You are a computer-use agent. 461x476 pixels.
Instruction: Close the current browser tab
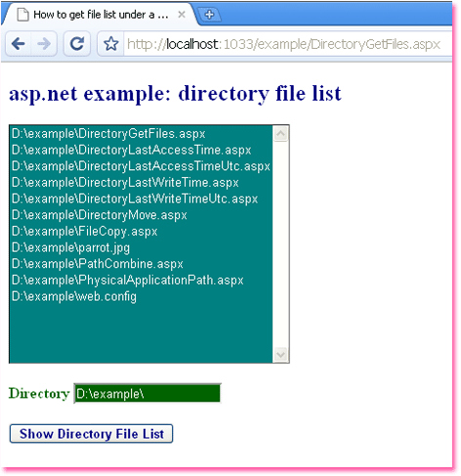[182, 15]
